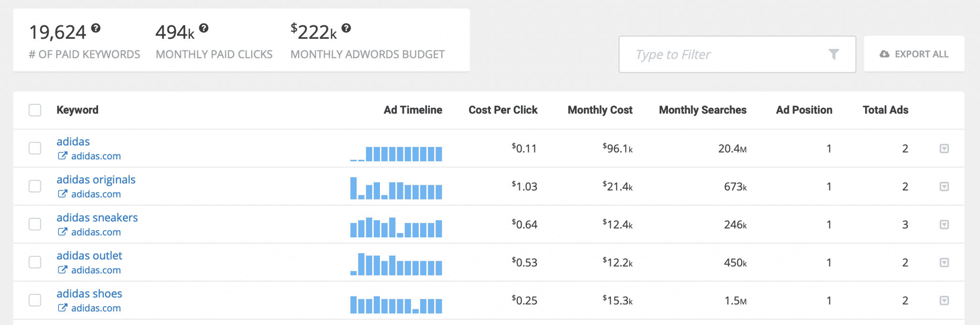The height and width of the screenshot is (325, 980).
Task: Sort by the Keyword column header
Action: coord(78,110)
